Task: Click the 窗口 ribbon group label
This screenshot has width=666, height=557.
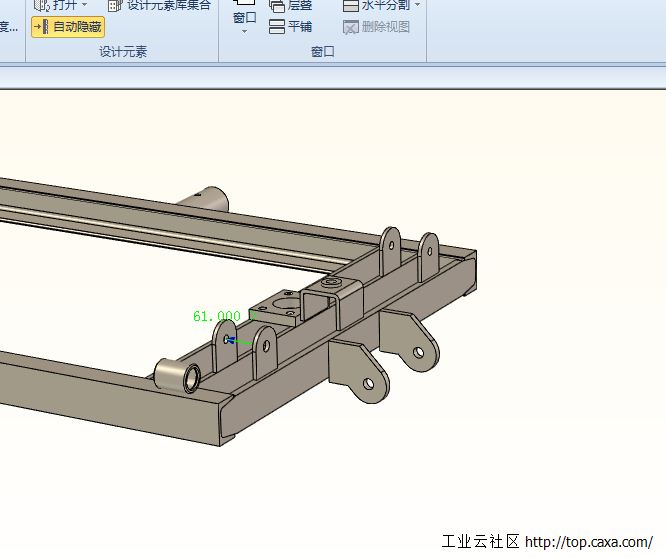Action: (x=322, y=52)
